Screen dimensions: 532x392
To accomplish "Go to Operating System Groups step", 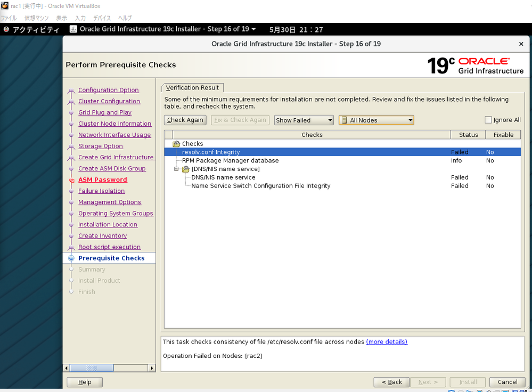I will pyautogui.click(x=116, y=213).
